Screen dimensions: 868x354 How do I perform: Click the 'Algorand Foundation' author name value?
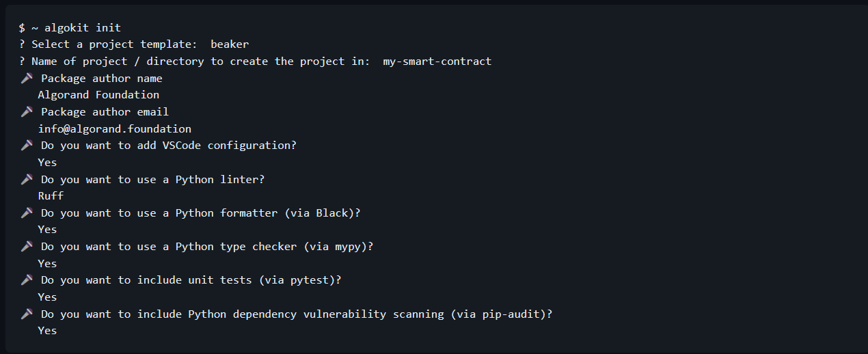[98, 95]
